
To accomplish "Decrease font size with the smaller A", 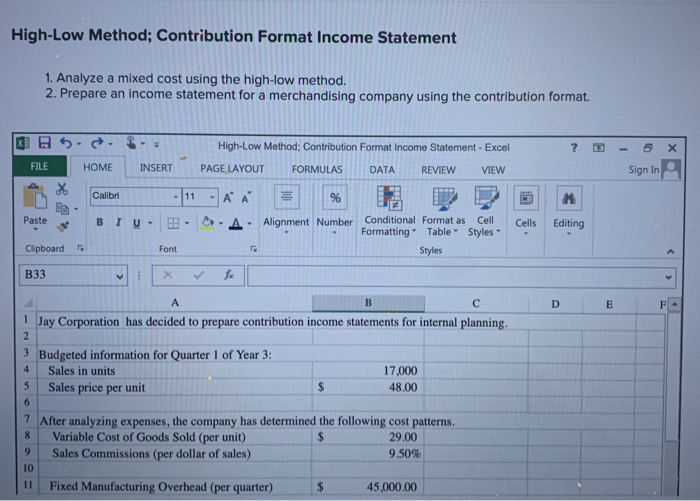I will click(246, 198).
